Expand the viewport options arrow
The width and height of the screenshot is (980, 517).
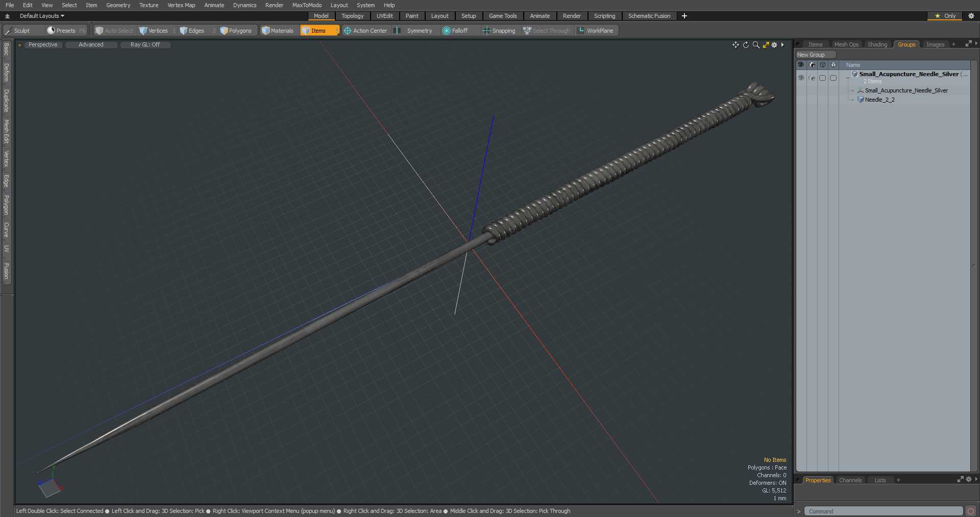(782, 45)
